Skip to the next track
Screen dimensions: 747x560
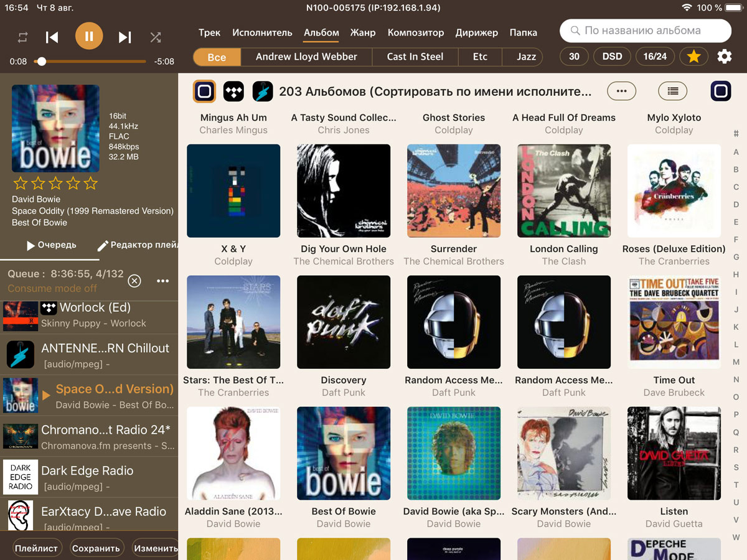pos(125,37)
